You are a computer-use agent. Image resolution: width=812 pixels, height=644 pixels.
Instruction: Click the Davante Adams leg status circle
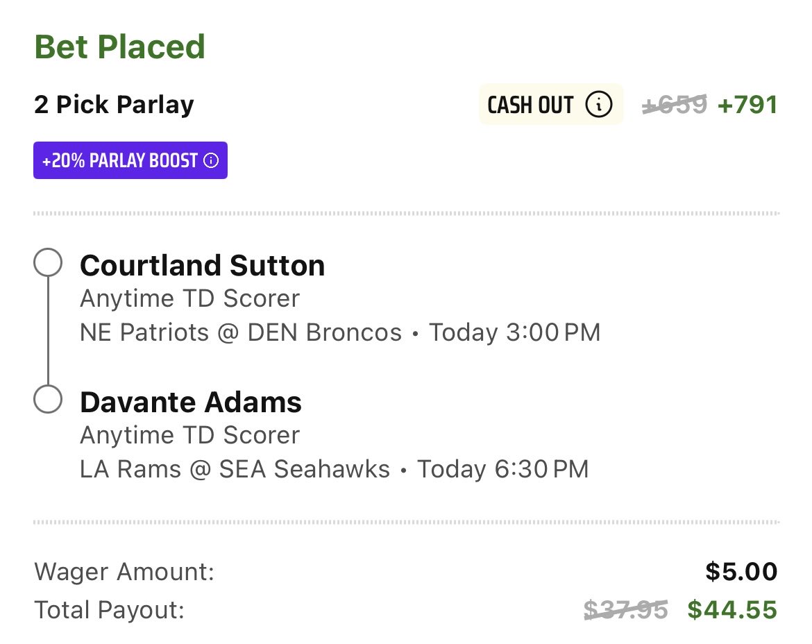48,399
